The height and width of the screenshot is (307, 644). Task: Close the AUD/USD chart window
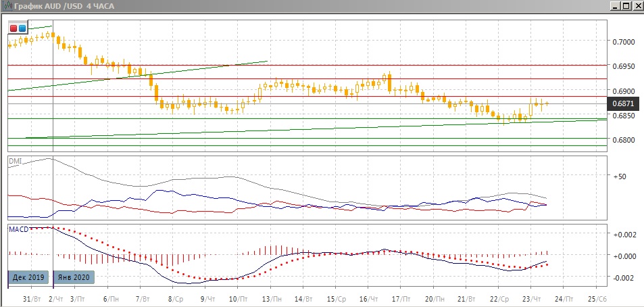pyautogui.click(x=637, y=5)
